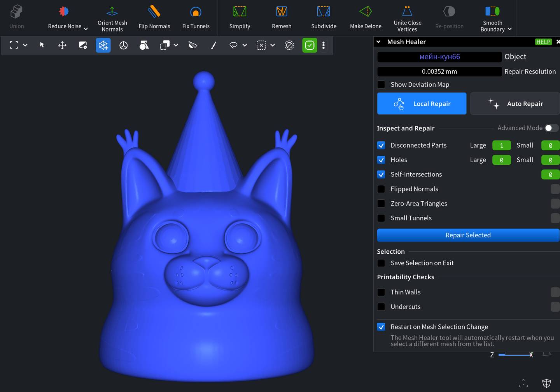The image size is (560, 392).
Task: Check the Thin Walls checkbox
Action: pyautogui.click(x=381, y=292)
